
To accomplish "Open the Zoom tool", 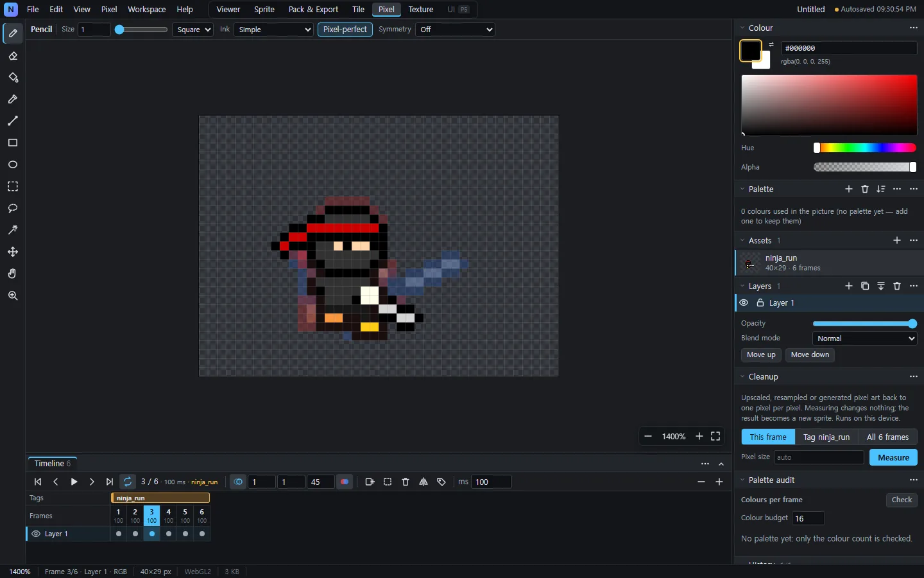I will tap(13, 295).
